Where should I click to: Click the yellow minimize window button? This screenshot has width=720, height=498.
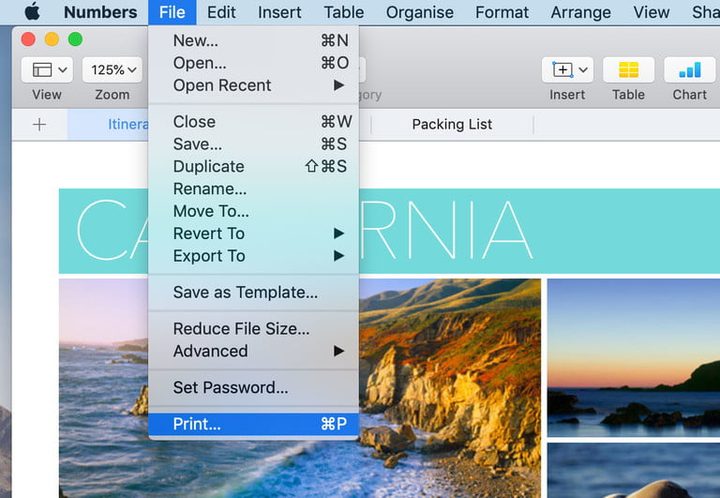51,39
